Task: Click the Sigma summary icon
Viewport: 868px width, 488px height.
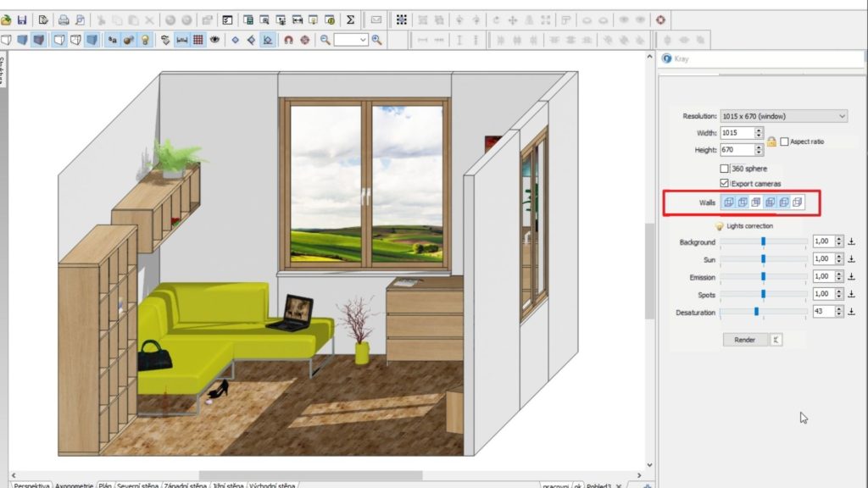Action: tap(350, 19)
